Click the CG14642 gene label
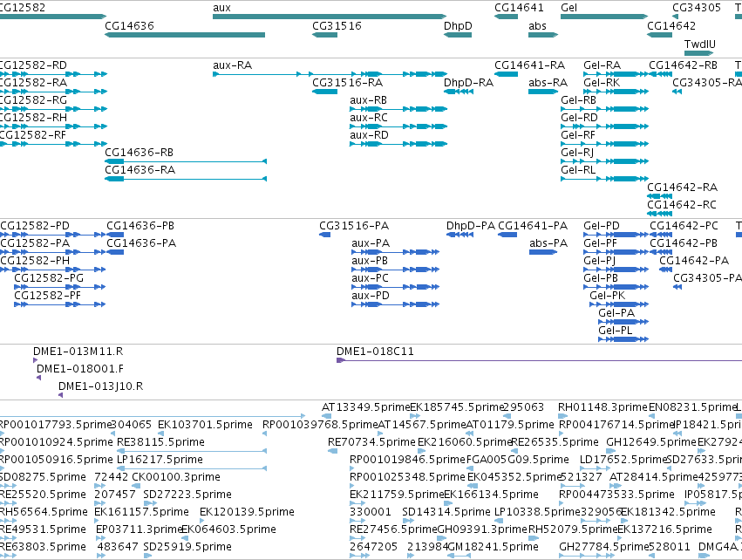Viewport: 742px width, 560px height. click(x=671, y=25)
